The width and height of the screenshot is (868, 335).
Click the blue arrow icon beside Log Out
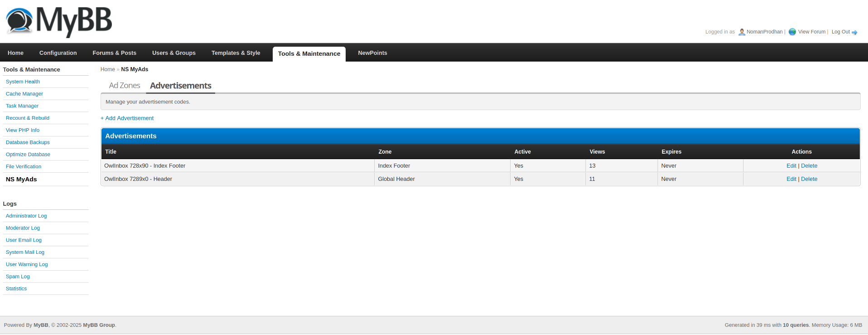click(854, 32)
